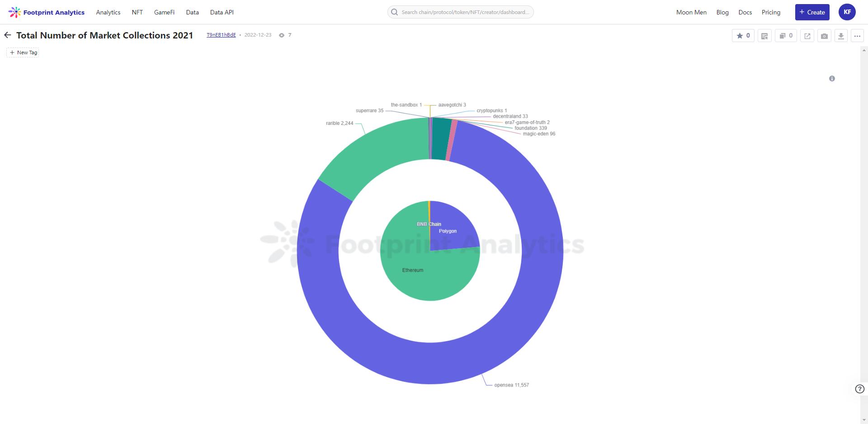
Task: Click the duplicate copy icon
Action: click(x=786, y=36)
